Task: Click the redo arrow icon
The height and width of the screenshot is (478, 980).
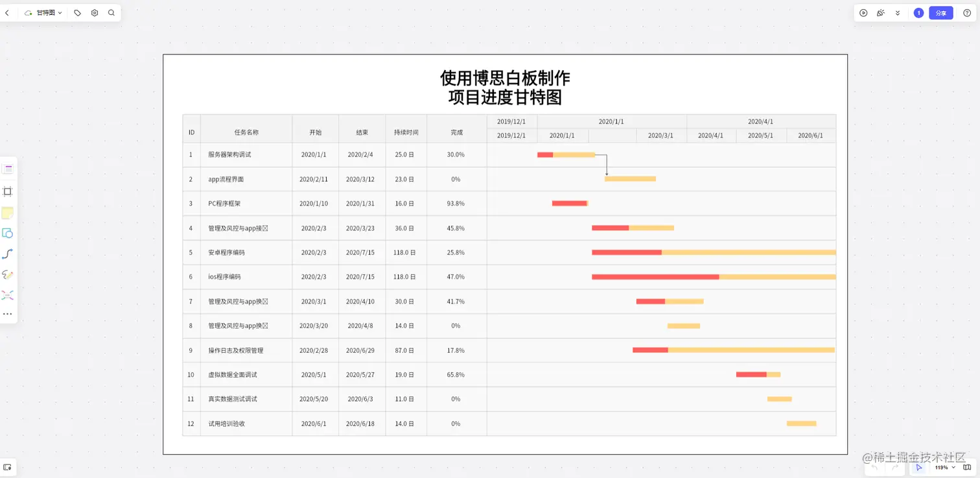Action: 895,467
